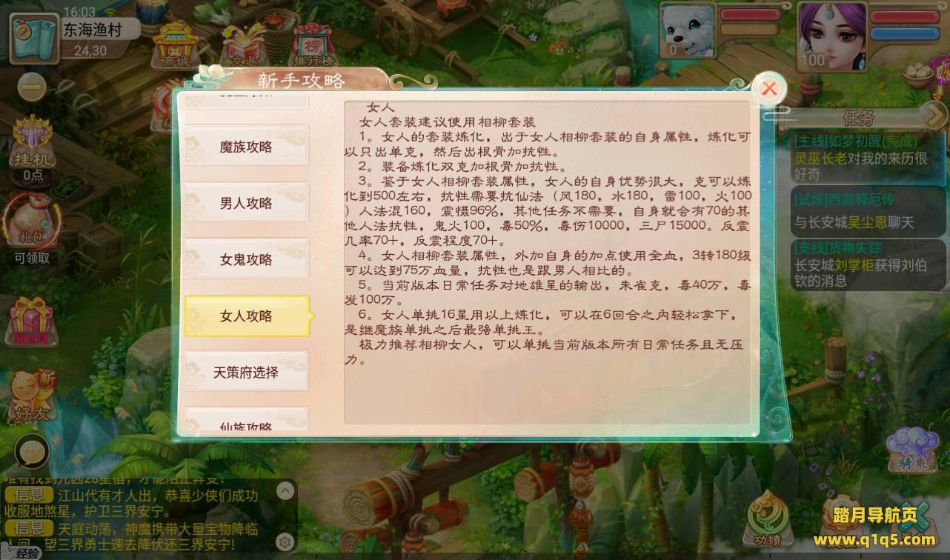The width and height of the screenshot is (950, 560).
Task: Tap the 挂机 auto-battle icon
Action: point(33,148)
